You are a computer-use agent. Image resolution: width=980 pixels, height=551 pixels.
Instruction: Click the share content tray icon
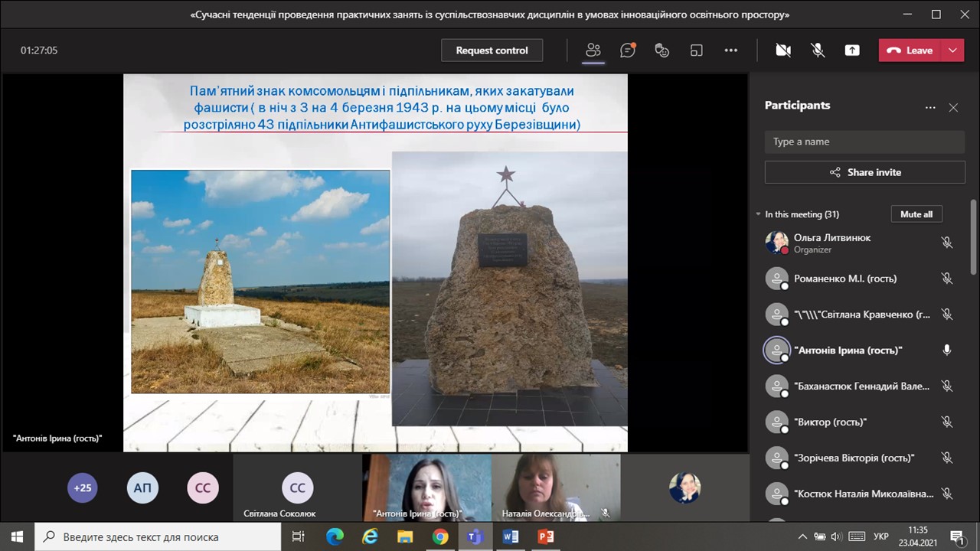click(852, 51)
